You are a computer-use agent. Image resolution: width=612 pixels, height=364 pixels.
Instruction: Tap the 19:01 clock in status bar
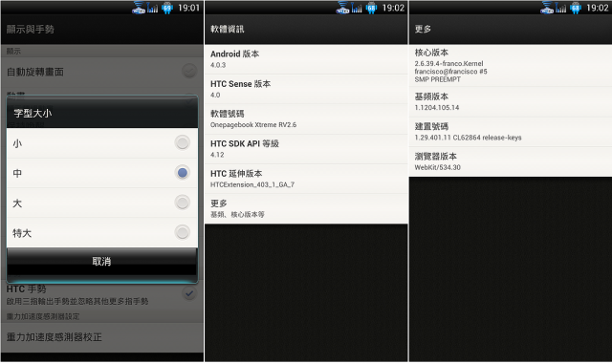(189, 8)
